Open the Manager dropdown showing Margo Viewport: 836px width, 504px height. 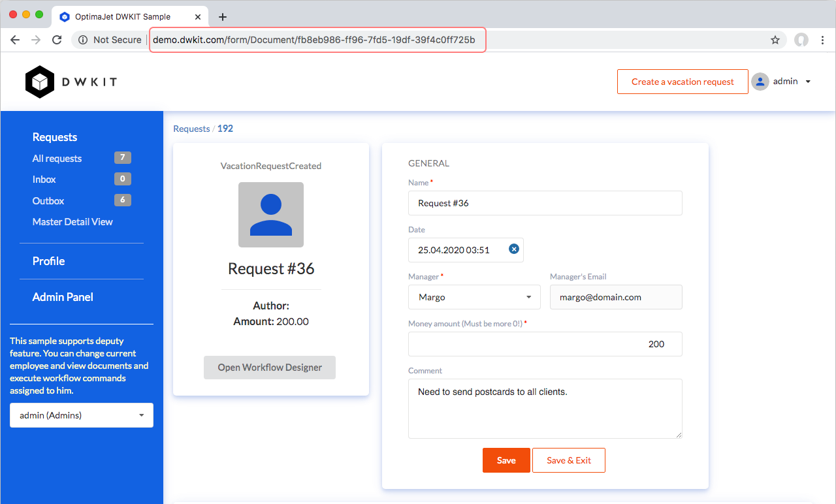point(474,297)
